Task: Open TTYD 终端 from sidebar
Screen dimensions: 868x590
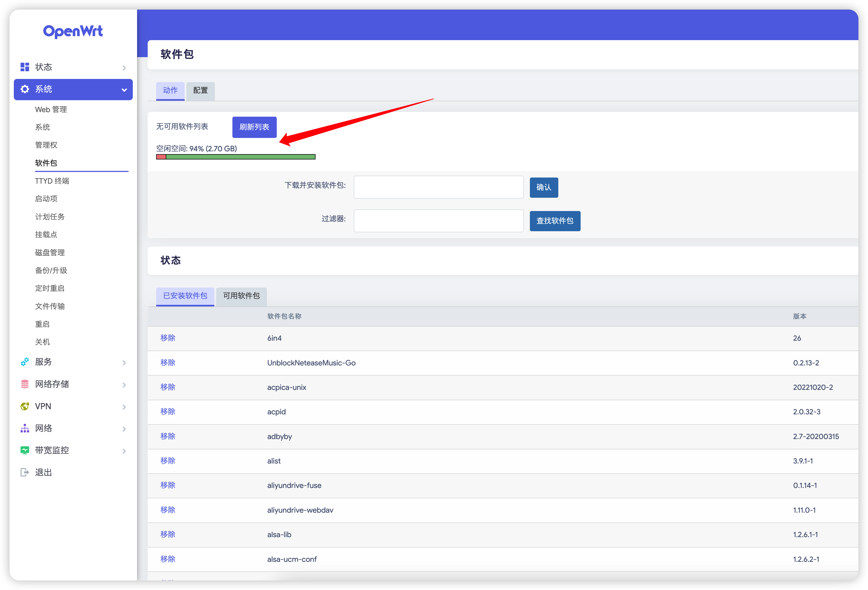Action: tap(52, 180)
